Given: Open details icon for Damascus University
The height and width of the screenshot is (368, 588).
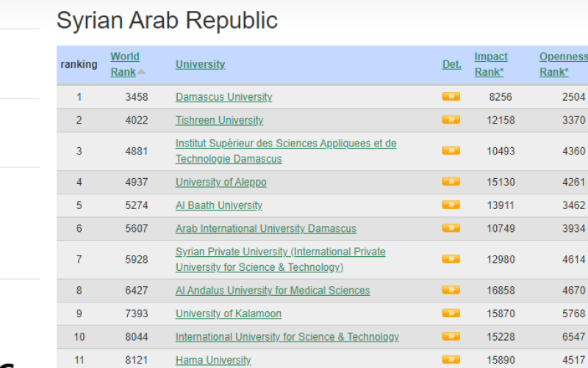Looking at the screenshot, I should (451, 96).
